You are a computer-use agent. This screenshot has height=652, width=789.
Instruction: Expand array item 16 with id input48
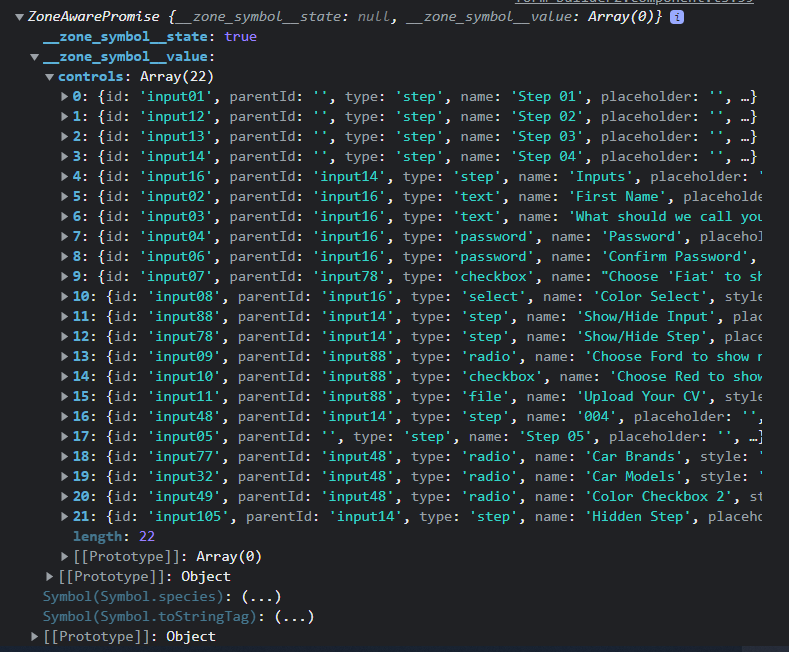[64, 417]
